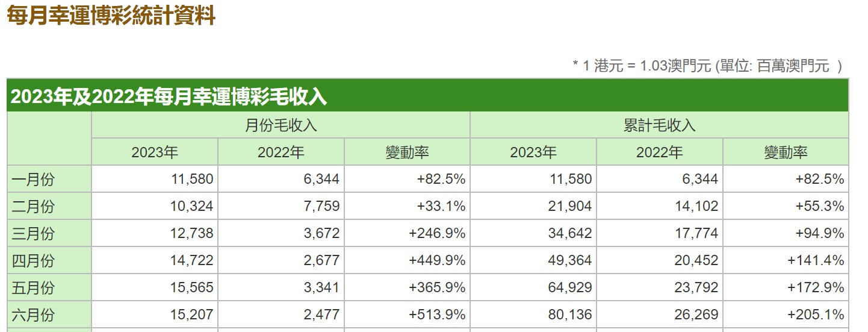The image size is (868, 332).
Task: Select the 二月份 row label
Action: 33,206
